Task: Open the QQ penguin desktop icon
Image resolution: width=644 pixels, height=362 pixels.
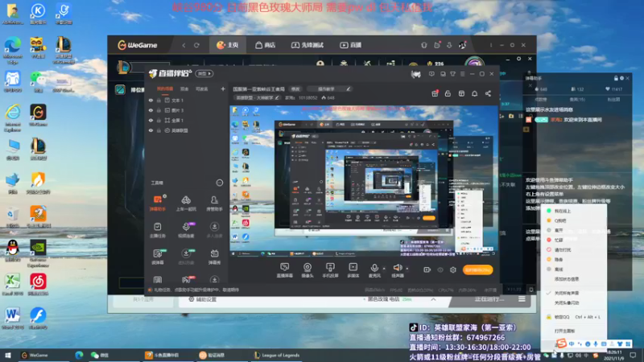Action: coord(13,251)
